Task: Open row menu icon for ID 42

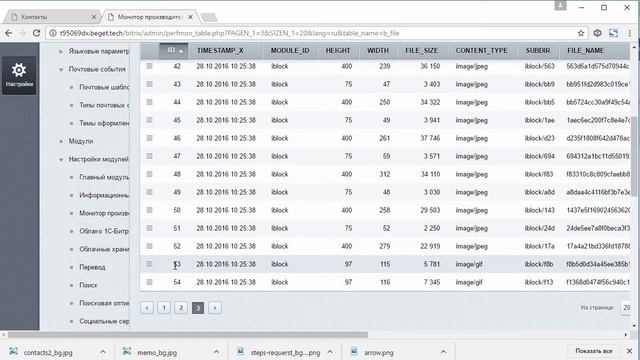Action: coord(149,66)
